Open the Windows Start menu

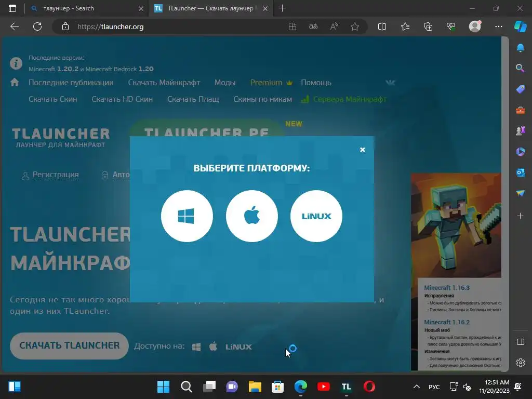[x=163, y=387]
